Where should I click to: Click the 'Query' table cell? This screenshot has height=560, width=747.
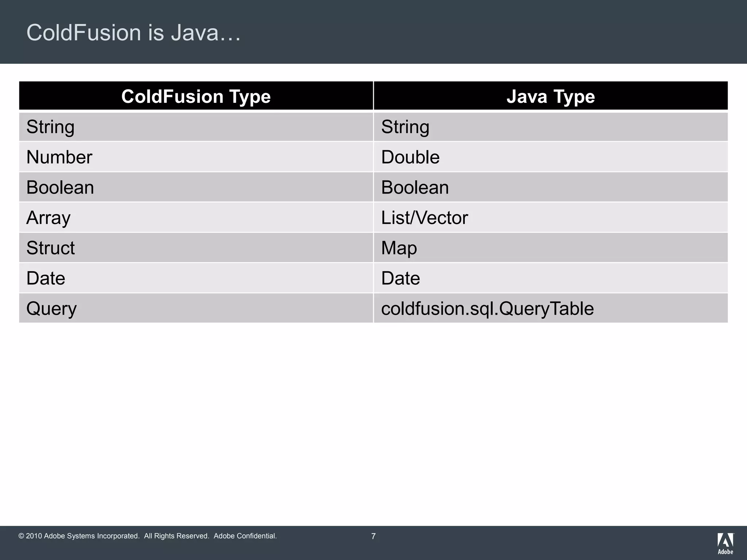196,308
